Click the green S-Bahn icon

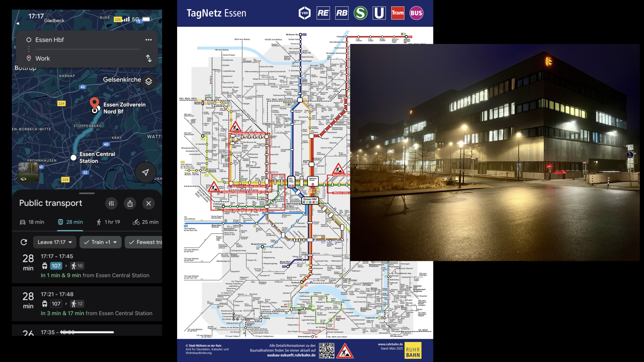click(361, 13)
